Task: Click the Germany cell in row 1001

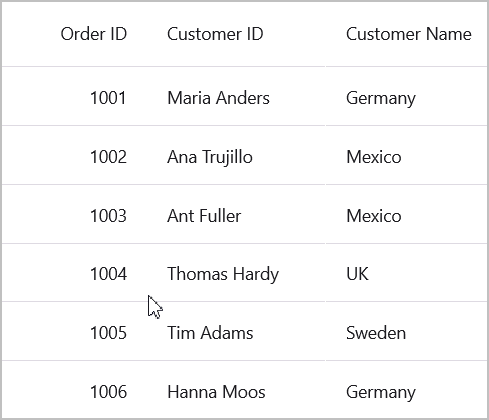Action: tap(406, 96)
